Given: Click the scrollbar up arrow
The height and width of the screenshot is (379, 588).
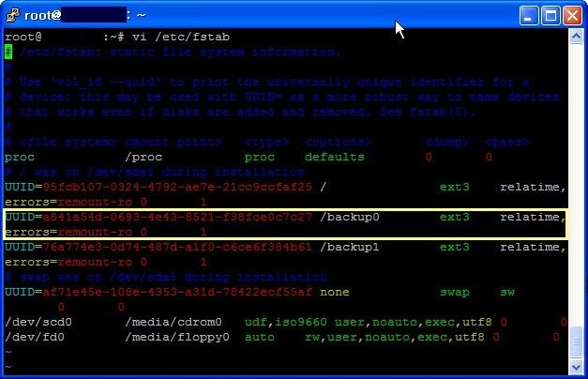Looking at the screenshot, I should [x=576, y=37].
